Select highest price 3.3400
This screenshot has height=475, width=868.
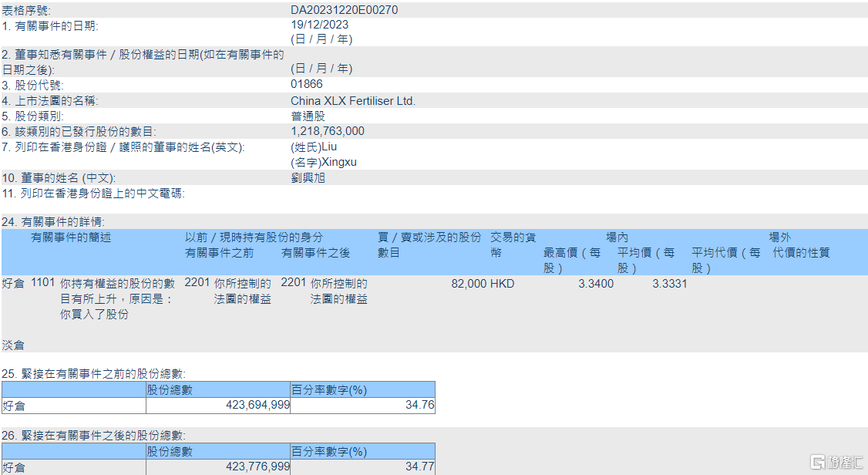[596, 284]
